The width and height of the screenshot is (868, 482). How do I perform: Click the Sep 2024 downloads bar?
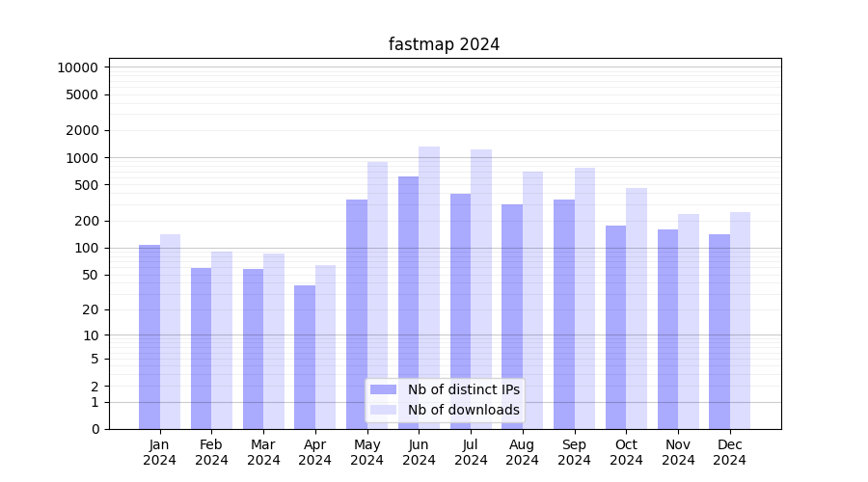(584, 298)
